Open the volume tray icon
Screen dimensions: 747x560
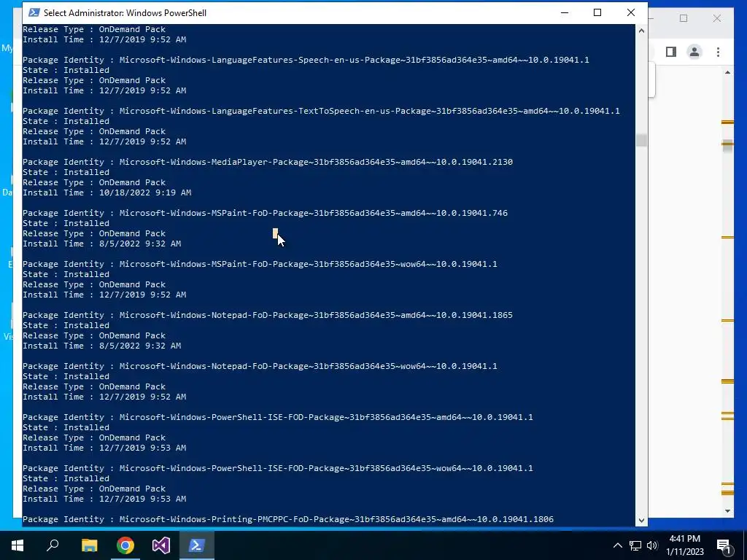tap(652, 545)
